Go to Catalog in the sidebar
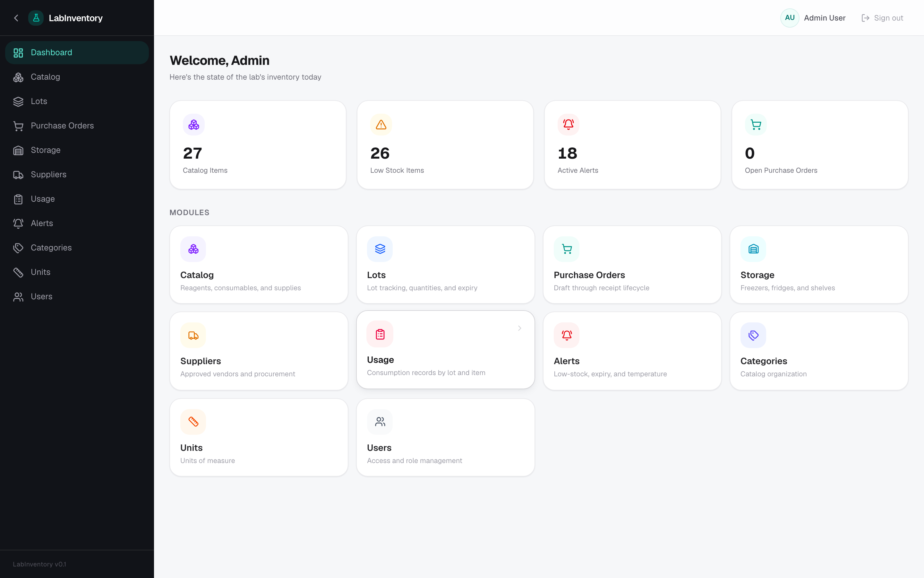Screen dimensions: 924x578 pyautogui.click(x=77, y=77)
